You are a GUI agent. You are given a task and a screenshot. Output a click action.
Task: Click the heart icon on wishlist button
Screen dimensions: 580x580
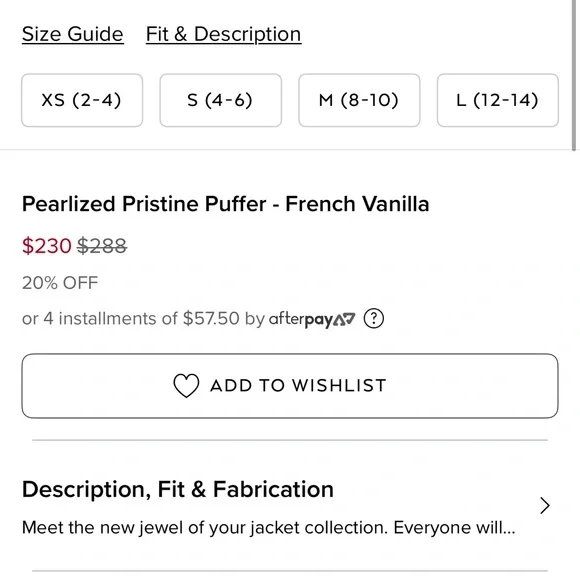coord(186,386)
